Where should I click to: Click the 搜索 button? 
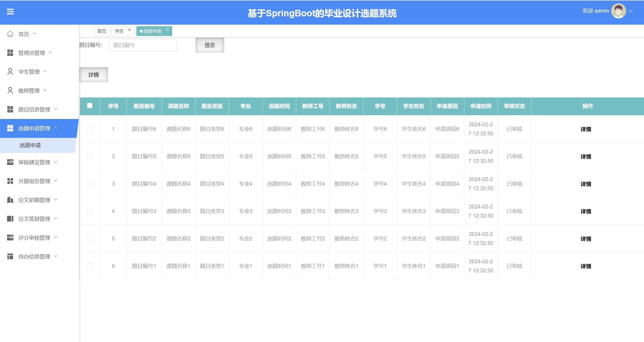[210, 45]
